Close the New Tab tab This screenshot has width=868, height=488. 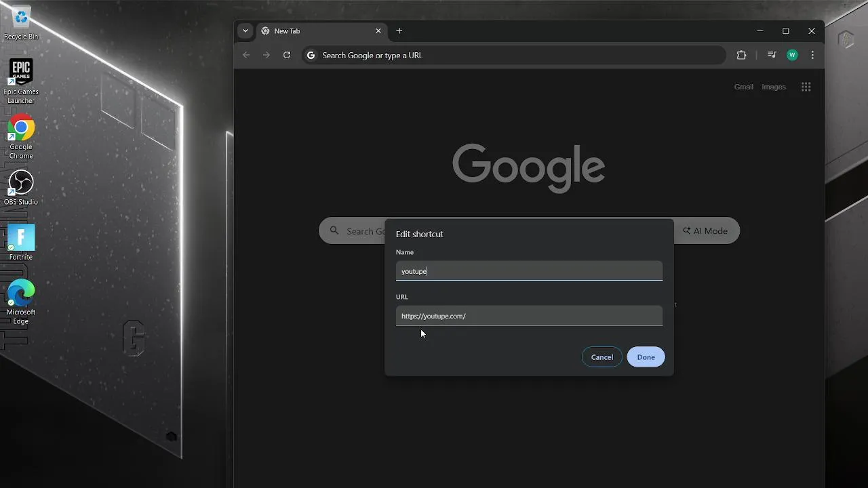[x=378, y=30]
